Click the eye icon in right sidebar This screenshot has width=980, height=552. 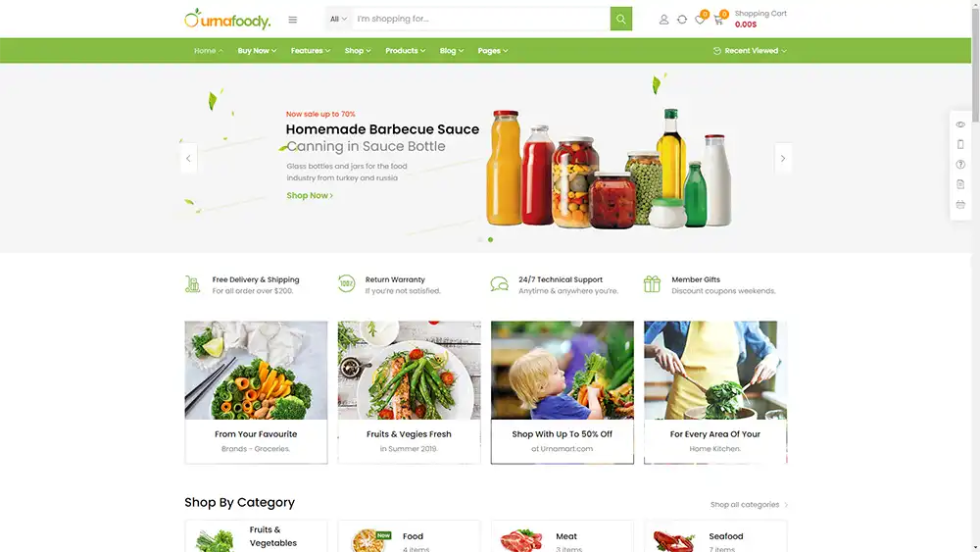960,125
